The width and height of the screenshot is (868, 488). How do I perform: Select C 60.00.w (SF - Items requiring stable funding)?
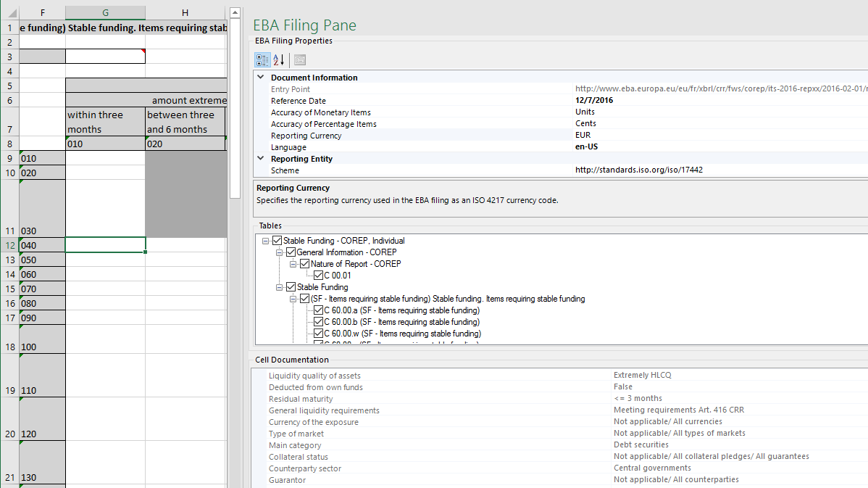(402, 334)
